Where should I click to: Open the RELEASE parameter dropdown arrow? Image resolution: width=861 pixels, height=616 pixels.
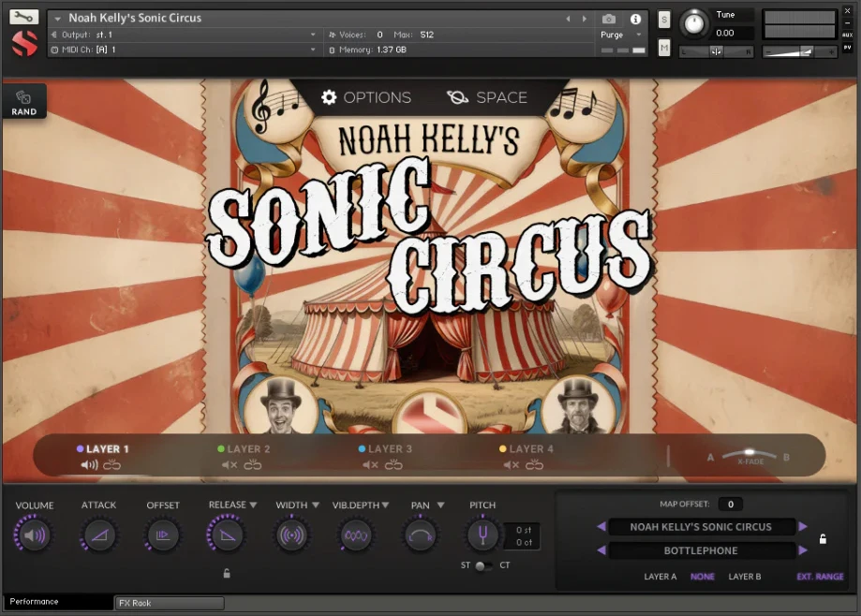point(253,505)
